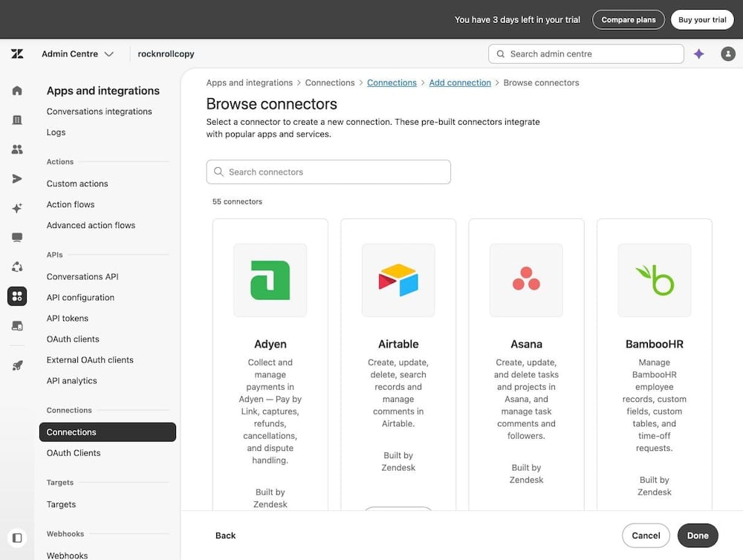Focus the Search connectors field

[328, 172]
